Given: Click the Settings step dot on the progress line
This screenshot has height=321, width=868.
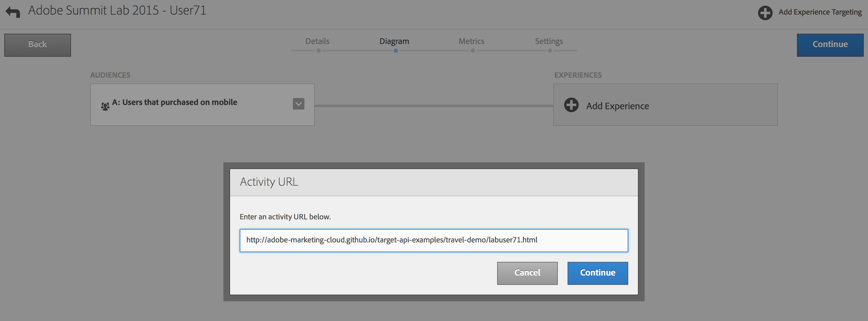Looking at the screenshot, I should coord(550,51).
